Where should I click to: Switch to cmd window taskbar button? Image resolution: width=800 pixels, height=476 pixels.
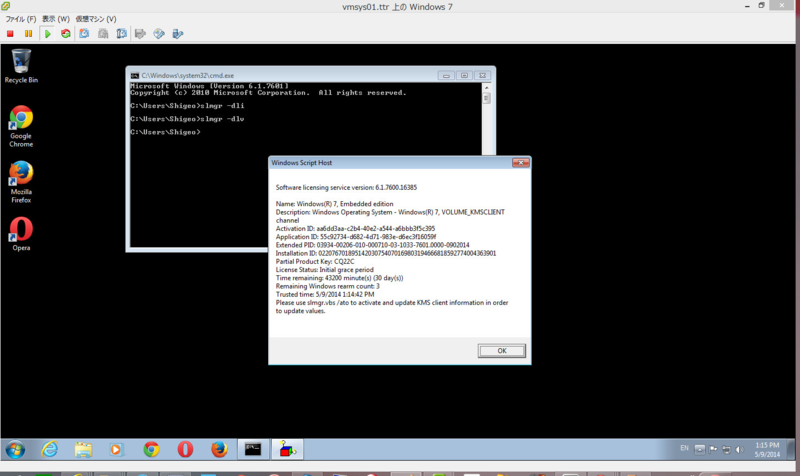253,449
